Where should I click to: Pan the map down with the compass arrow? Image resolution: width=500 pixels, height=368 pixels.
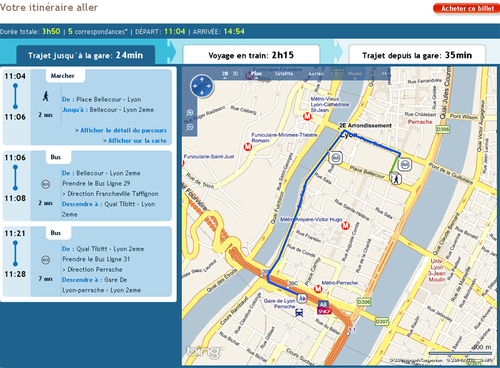[x=202, y=93]
